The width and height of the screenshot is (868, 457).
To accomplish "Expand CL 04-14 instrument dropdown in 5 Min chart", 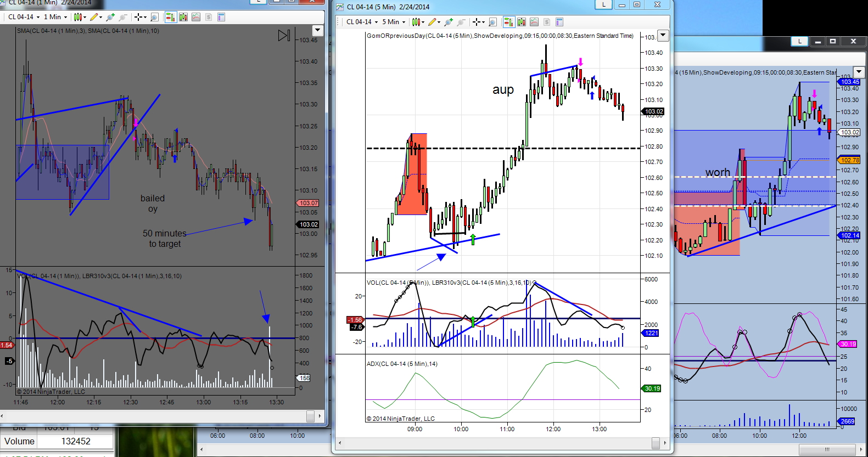I will [x=362, y=22].
